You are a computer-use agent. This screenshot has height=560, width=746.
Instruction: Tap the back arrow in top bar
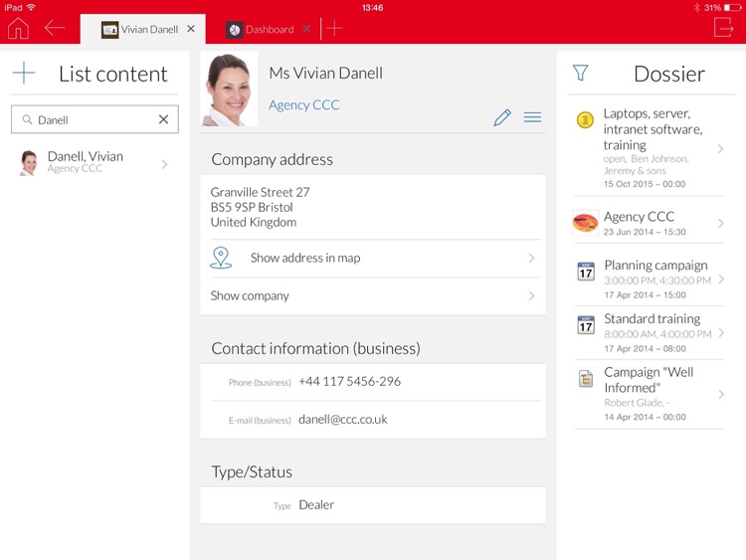pos(55,28)
